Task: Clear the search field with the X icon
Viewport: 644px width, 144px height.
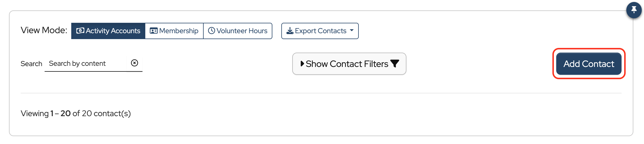Action: (135, 63)
